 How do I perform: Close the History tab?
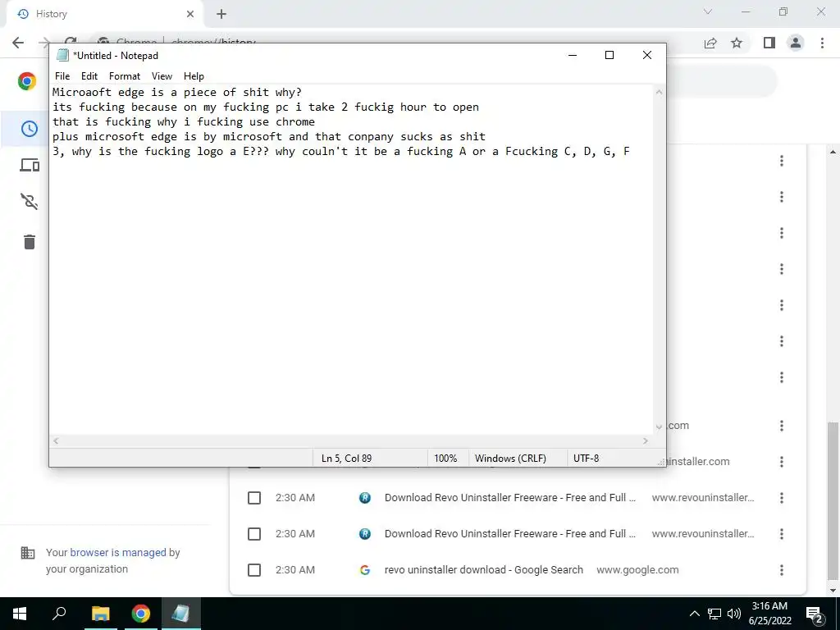click(190, 14)
